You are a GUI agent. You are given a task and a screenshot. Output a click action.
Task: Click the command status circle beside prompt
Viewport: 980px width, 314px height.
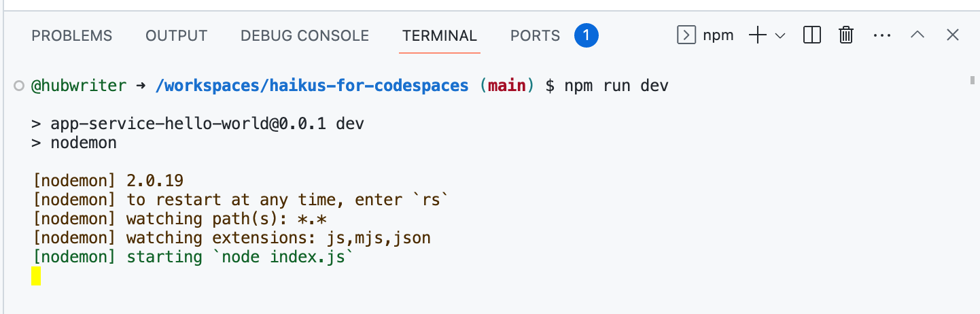coord(18,86)
